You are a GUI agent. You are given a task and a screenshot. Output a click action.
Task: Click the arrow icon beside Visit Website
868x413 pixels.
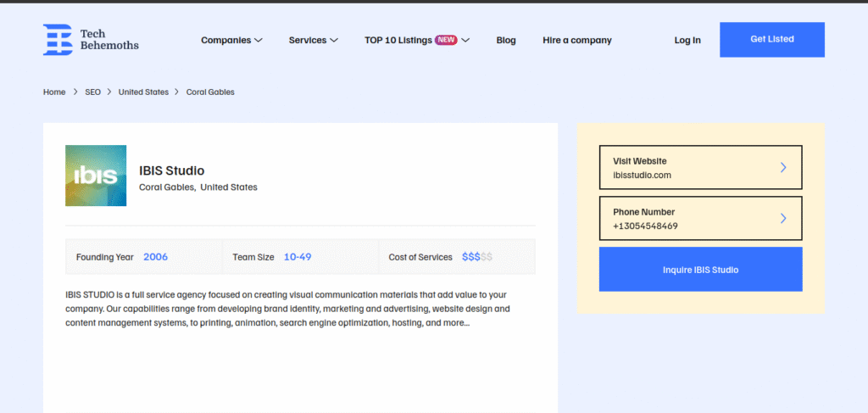tap(783, 168)
